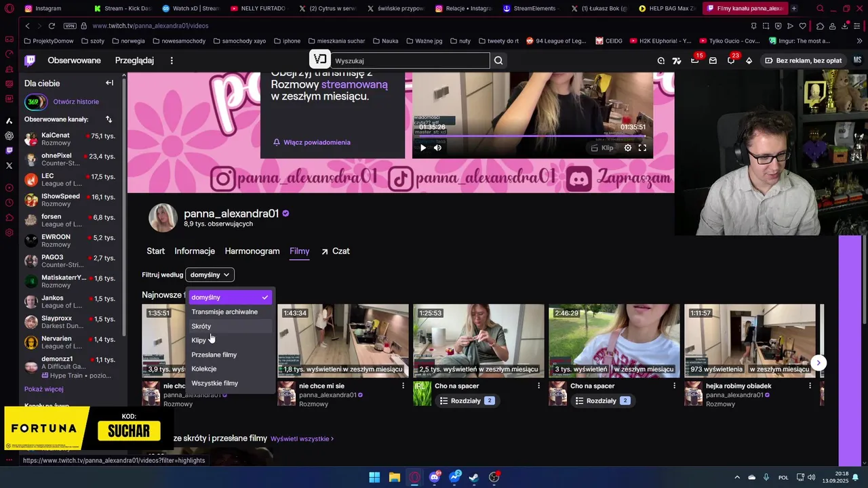Mute the video player volume

437,148
